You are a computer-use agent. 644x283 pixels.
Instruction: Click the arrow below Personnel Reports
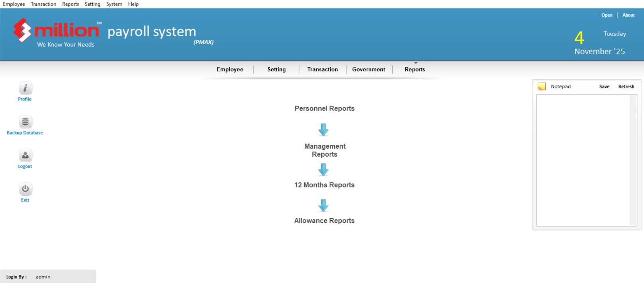click(324, 130)
